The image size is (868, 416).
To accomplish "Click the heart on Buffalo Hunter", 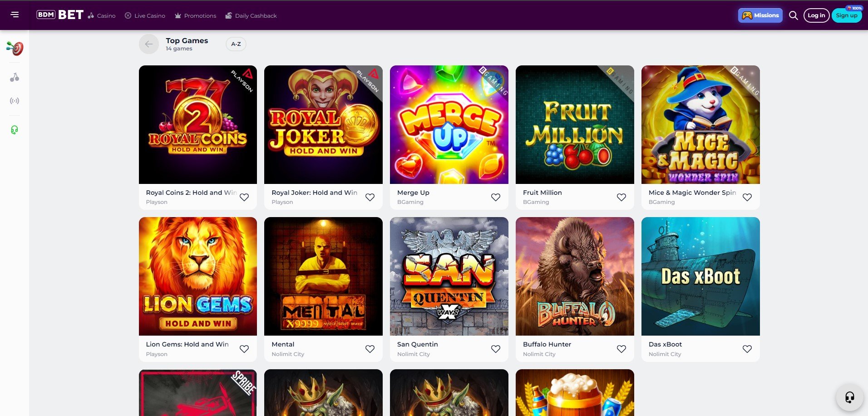I will [621, 349].
